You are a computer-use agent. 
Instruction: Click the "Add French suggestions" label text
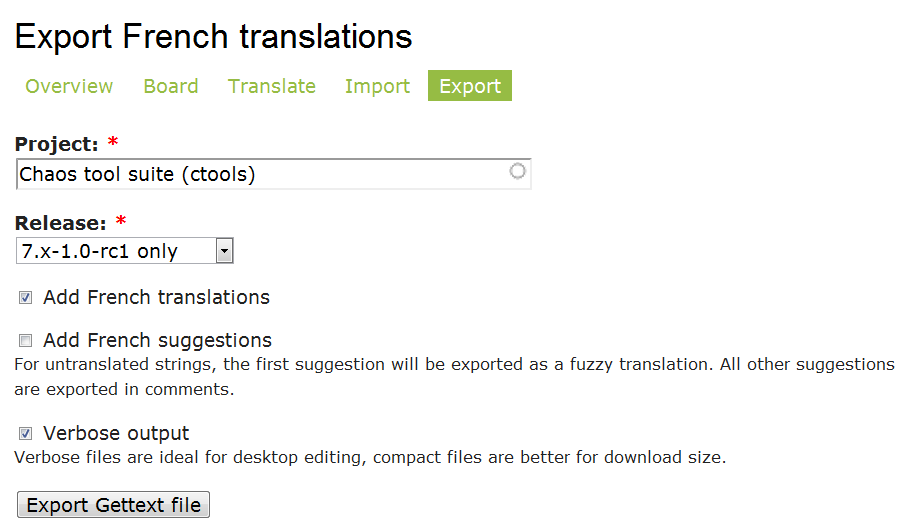click(157, 340)
